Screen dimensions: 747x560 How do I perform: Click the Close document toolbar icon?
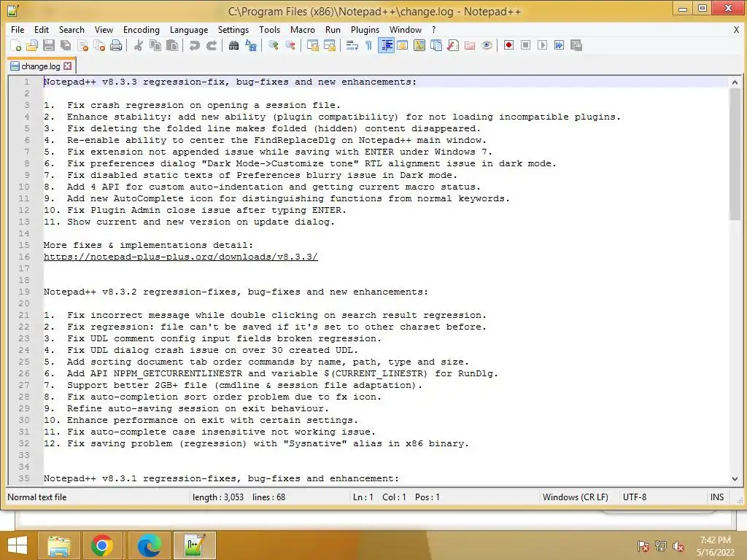click(82, 45)
